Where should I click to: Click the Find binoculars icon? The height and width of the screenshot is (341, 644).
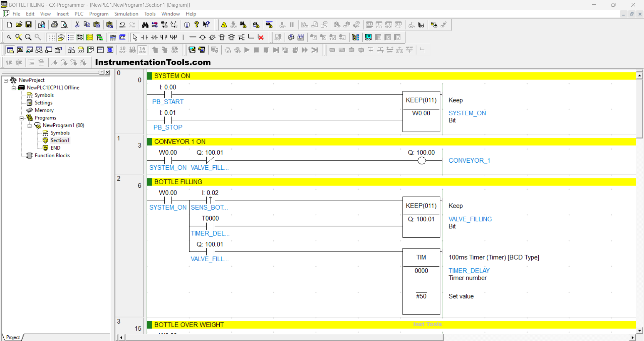145,24
